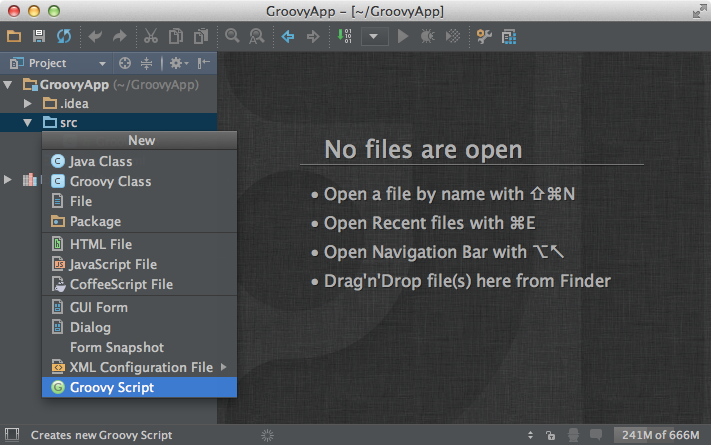
Task: Navigate Back with the blue arrow
Action: click(x=287, y=36)
